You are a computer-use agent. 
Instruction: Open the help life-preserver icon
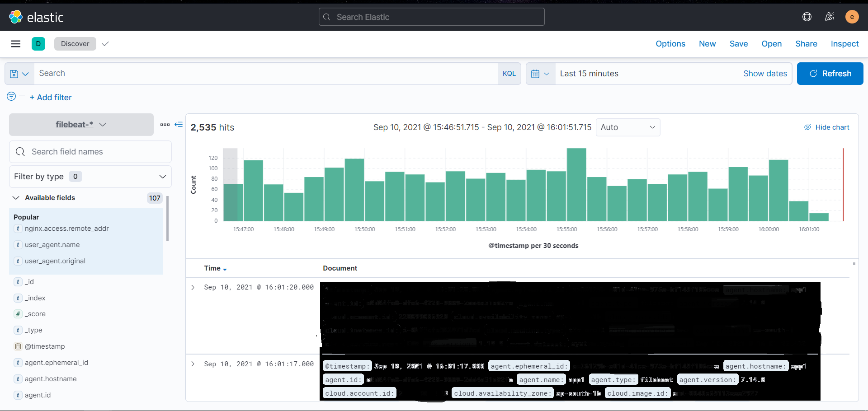(x=807, y=17)
